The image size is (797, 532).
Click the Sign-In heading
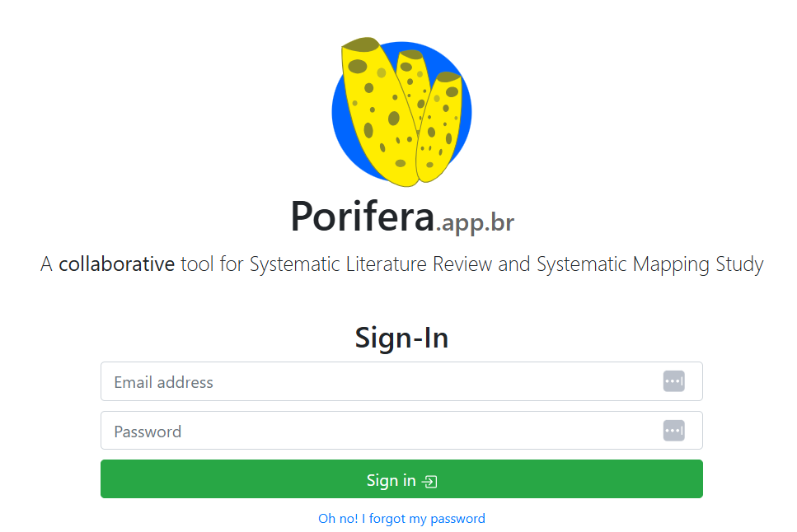[401, 338]
